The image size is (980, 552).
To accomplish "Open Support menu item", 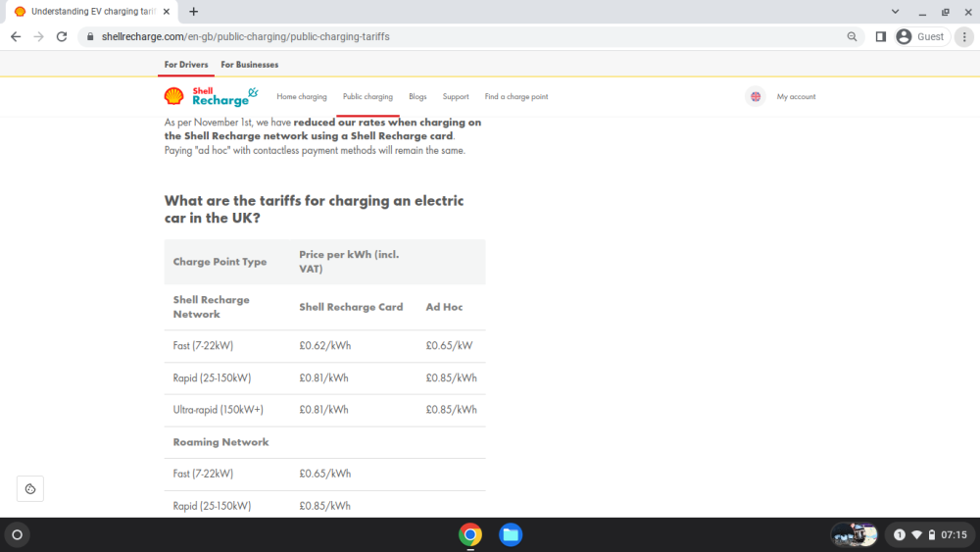I will (x=456, y=97).
